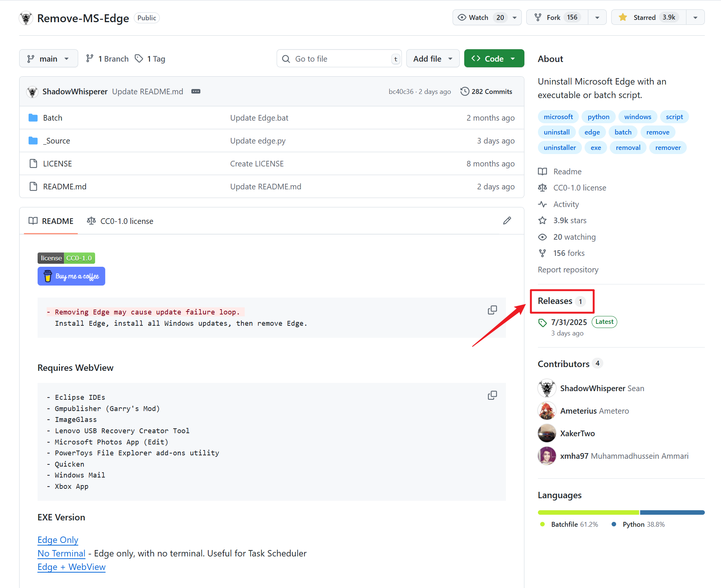
Task: Click the repository owner avatar beside Remove-MS-Edge
Action: click(26, 18)
